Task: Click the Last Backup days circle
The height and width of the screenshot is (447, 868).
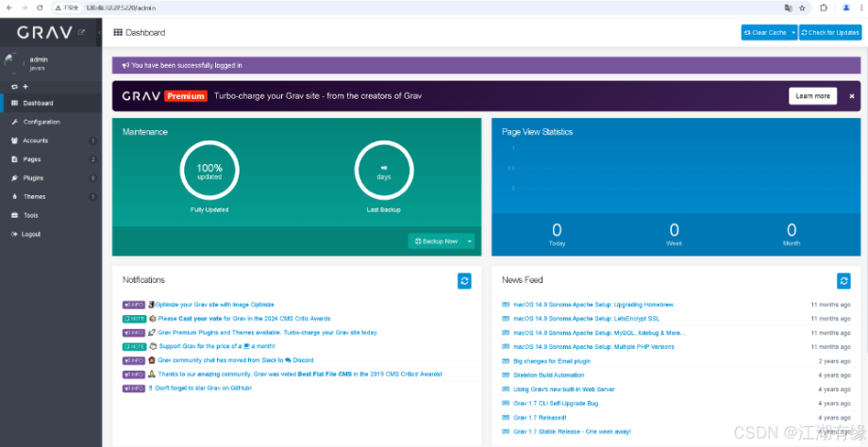Action: pos(384,171)
